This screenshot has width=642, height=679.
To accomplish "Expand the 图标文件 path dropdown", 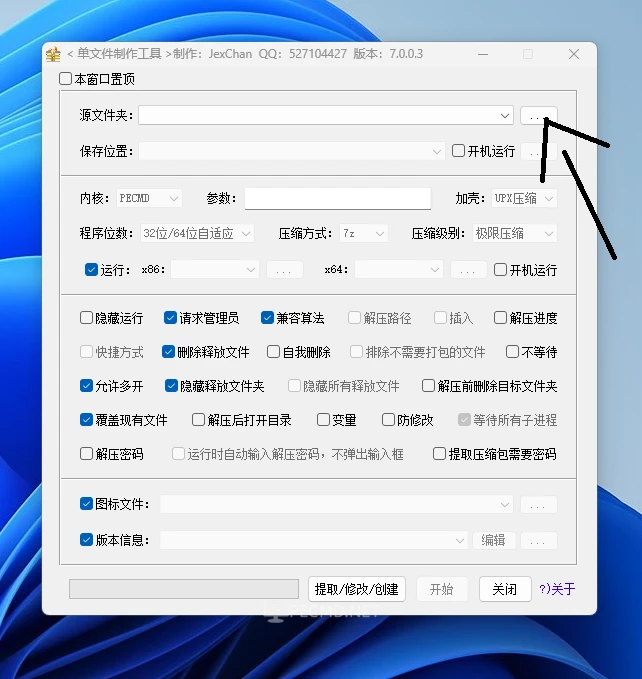I will (x=504, y=504).
